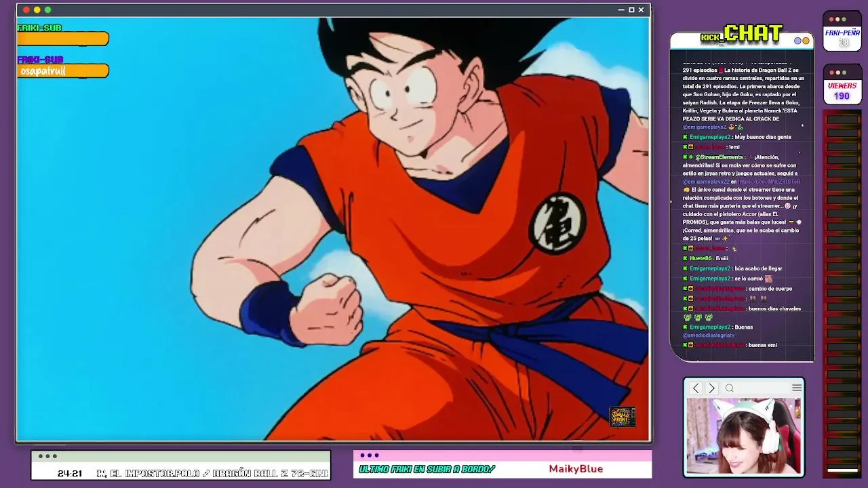The height and width of the screenshot is (488, 868).
Task: Click the KICK_CHAT title
Action: pos(742,34)
